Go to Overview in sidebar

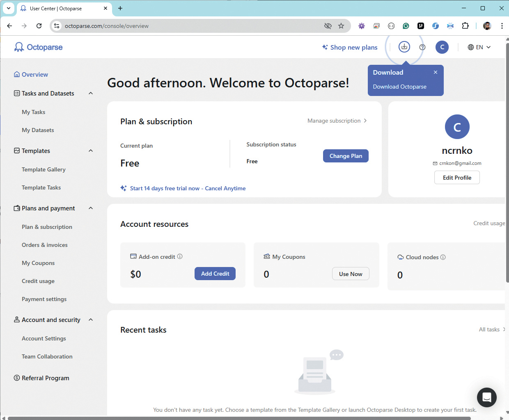tap(31, 74)
